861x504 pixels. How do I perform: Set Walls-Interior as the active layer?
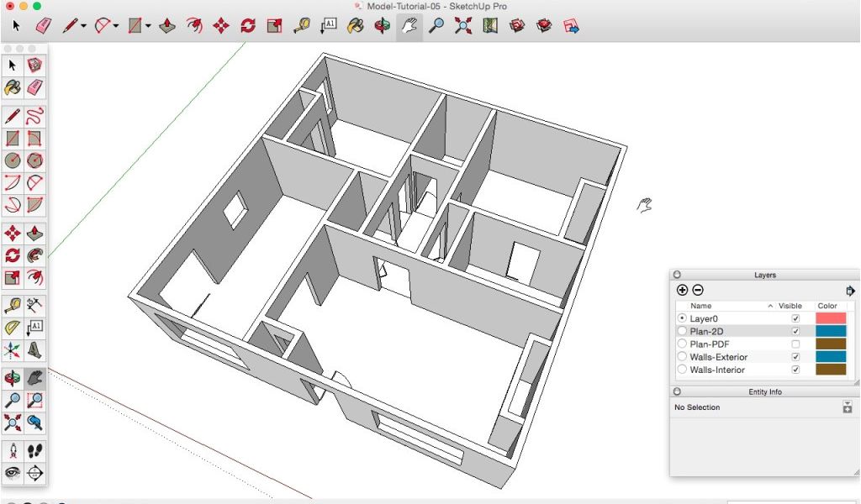(682, 370)
